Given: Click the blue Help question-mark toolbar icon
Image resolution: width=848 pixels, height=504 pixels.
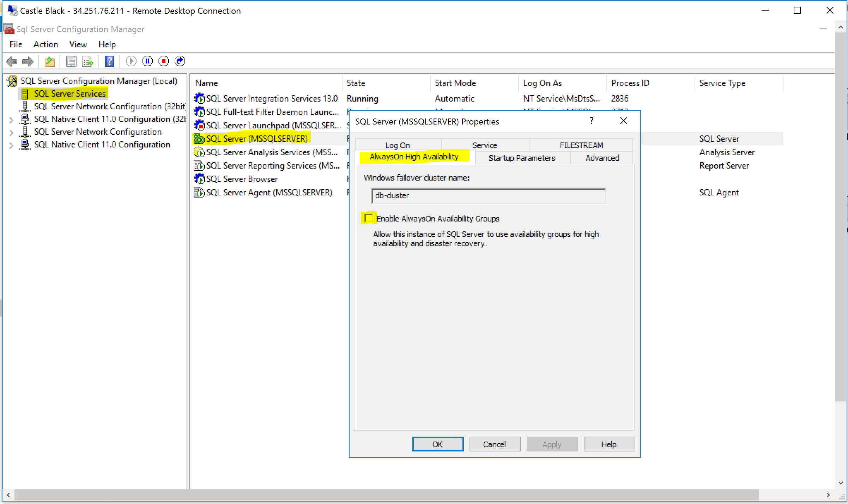Looking at the screenshot, I should tap(109, 61).
